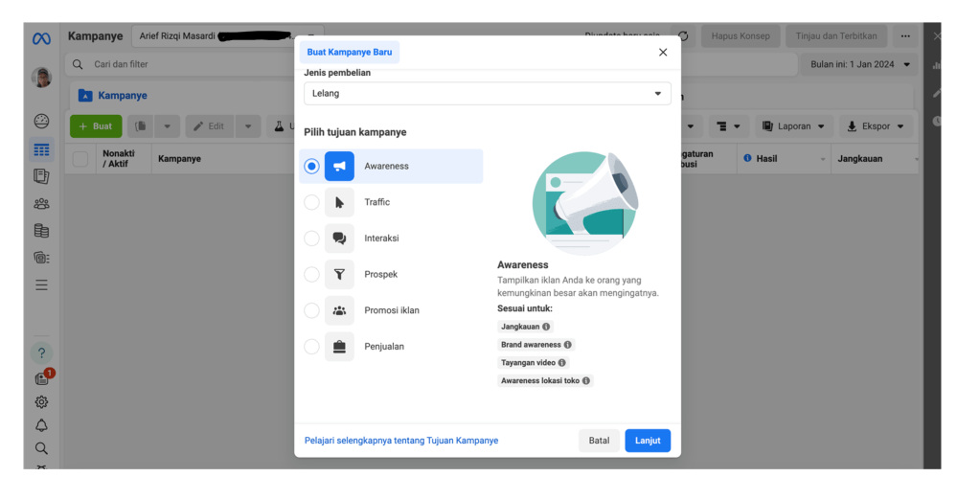Open the breakdown rows dropdown
980x500 pixels.
(728, 126)
